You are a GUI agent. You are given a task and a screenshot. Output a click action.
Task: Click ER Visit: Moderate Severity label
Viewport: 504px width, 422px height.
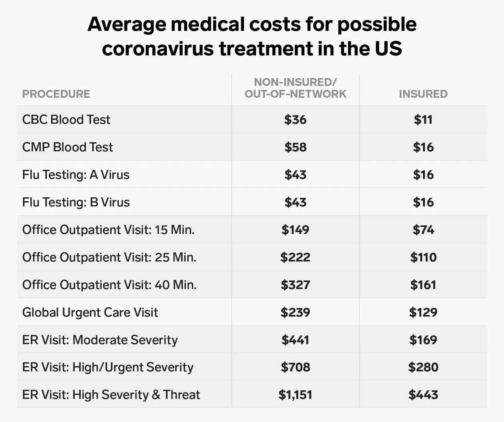[100, 340]
